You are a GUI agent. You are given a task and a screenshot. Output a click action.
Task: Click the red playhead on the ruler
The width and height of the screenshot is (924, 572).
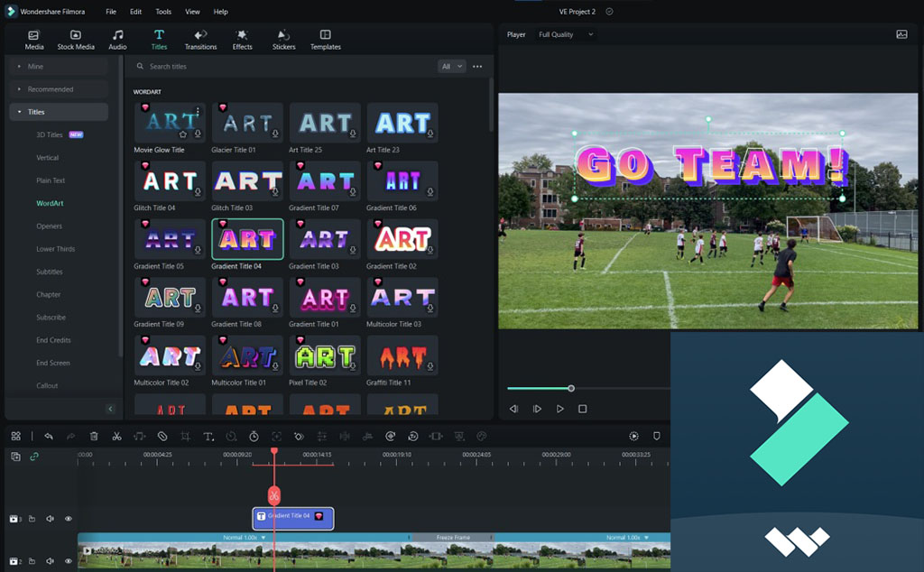tap(274, 451)
